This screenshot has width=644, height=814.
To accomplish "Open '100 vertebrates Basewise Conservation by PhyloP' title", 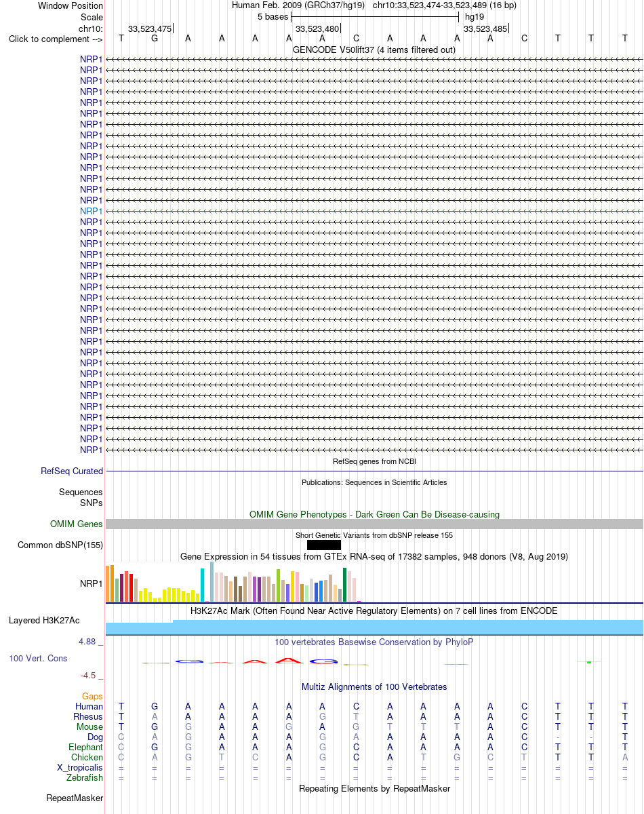I will pos(374,642).
